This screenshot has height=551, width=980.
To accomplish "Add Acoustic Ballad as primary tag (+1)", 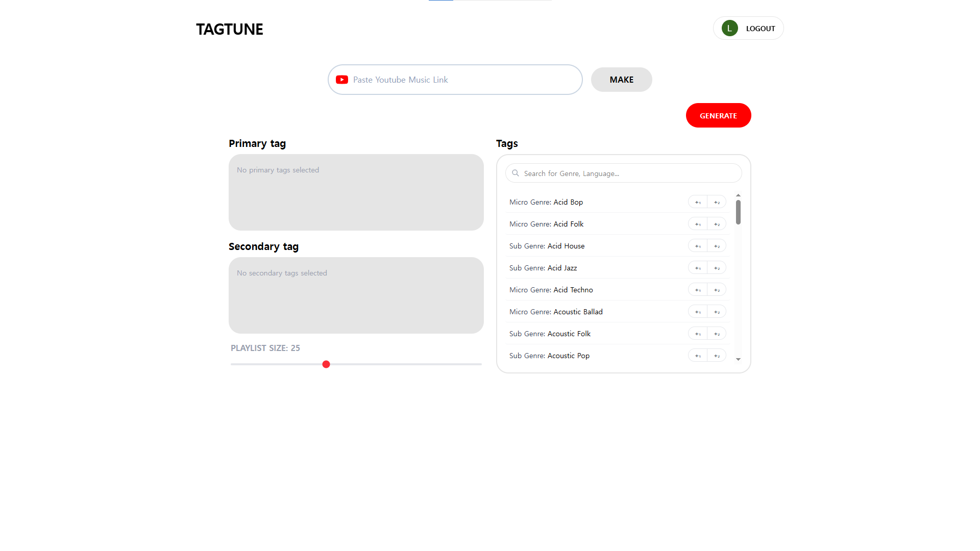I will (x=698, y=312).
